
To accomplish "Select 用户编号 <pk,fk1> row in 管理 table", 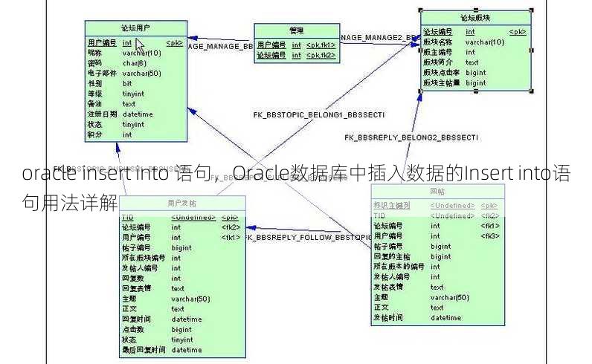I will tap(297, 45).
